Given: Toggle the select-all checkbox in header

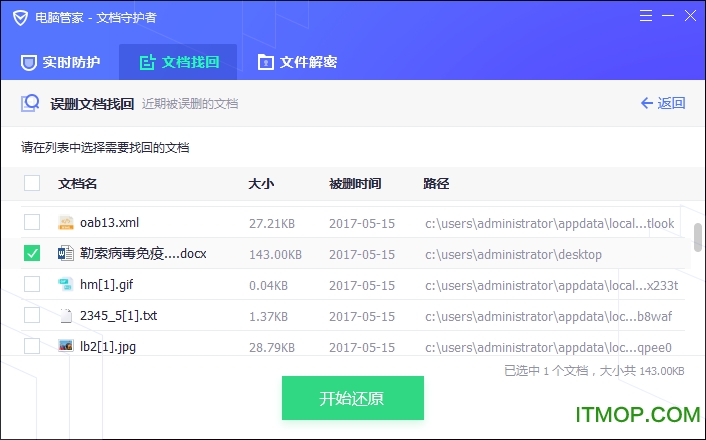Looking at the screenshot, I should (x=32, y=183).
